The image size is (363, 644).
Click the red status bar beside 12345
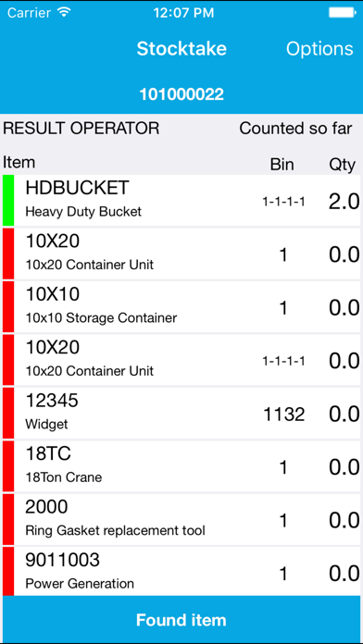[x=8, y=413]
